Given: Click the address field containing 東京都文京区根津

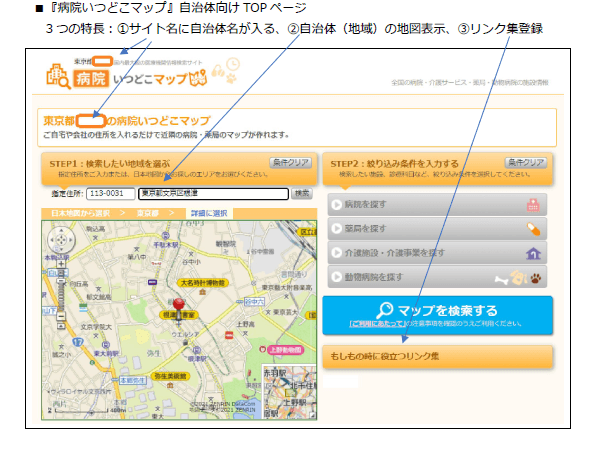Looking at the screenshot, I should [212, 193].
